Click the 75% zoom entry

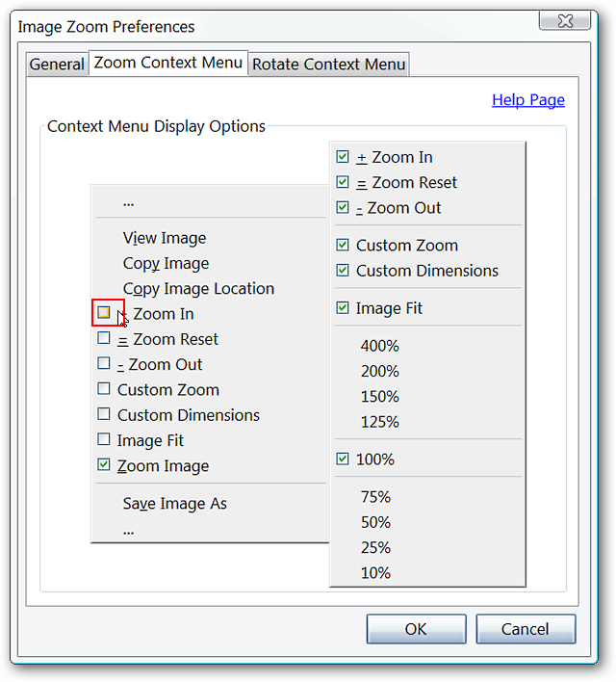(375, 497)
